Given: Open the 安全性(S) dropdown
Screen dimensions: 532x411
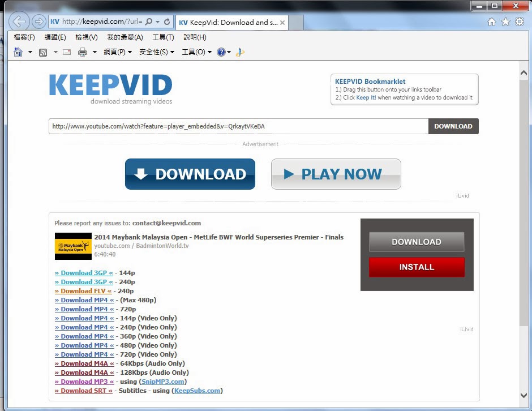Looking at the screenshot, I should [x=157, y=52].
